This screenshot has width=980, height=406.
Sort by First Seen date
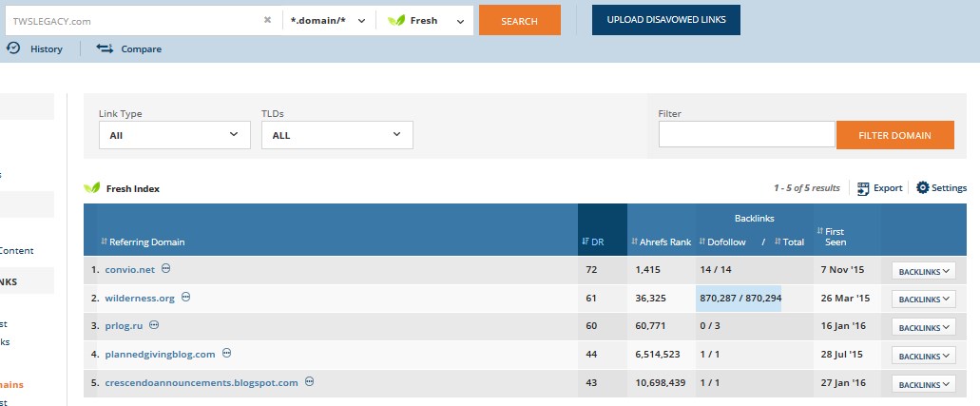(x=832, y=237)
